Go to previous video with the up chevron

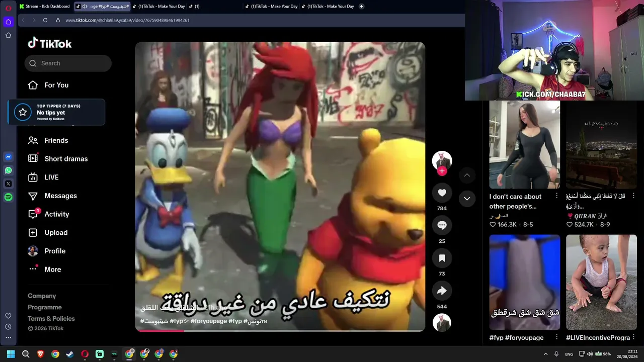(467, 175)
